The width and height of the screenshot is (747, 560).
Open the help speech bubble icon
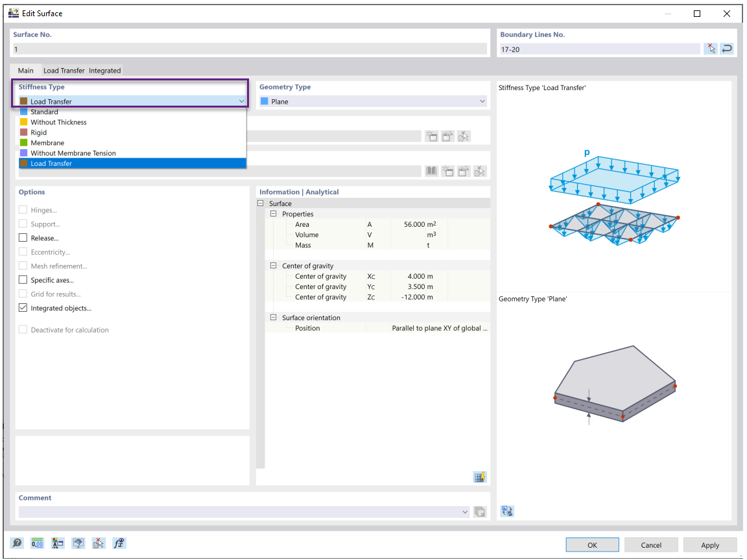[17, 543]
